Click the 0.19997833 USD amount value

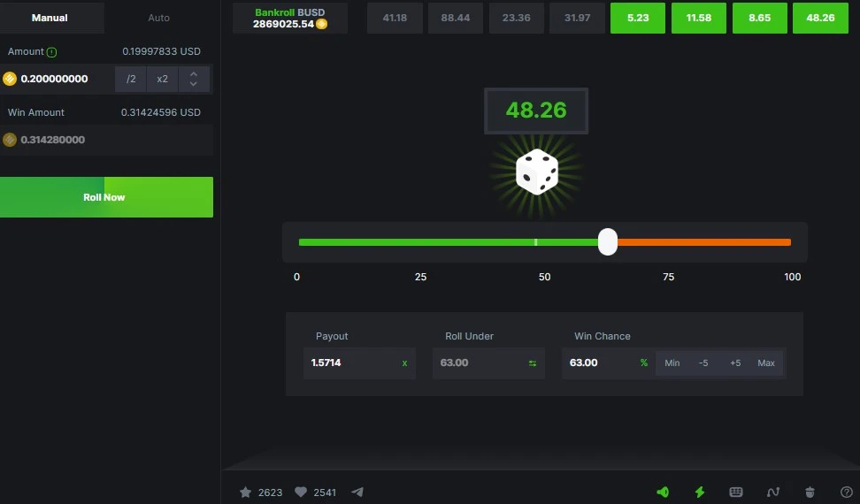[x=161, y=51]
